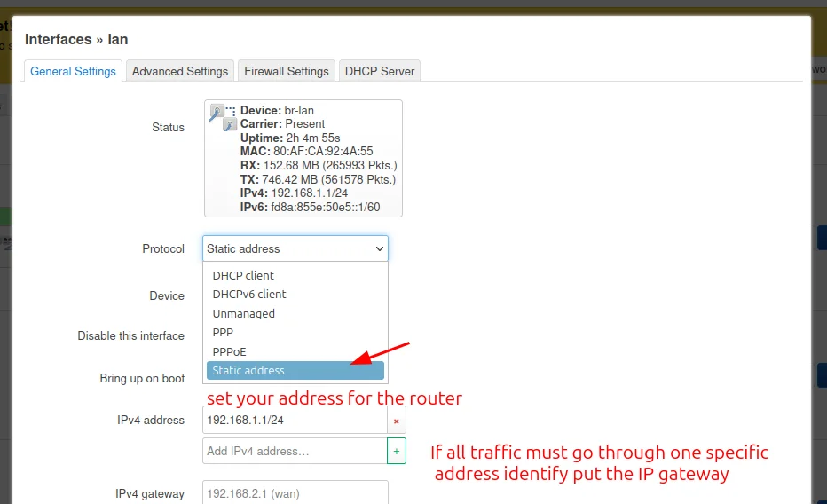Click the br-lan bridge device icon
The image size is (827, 504).
click(x=223, y=117)
